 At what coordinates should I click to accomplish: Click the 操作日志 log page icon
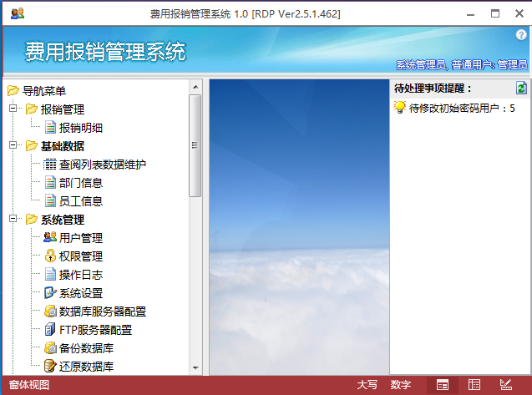50,274
